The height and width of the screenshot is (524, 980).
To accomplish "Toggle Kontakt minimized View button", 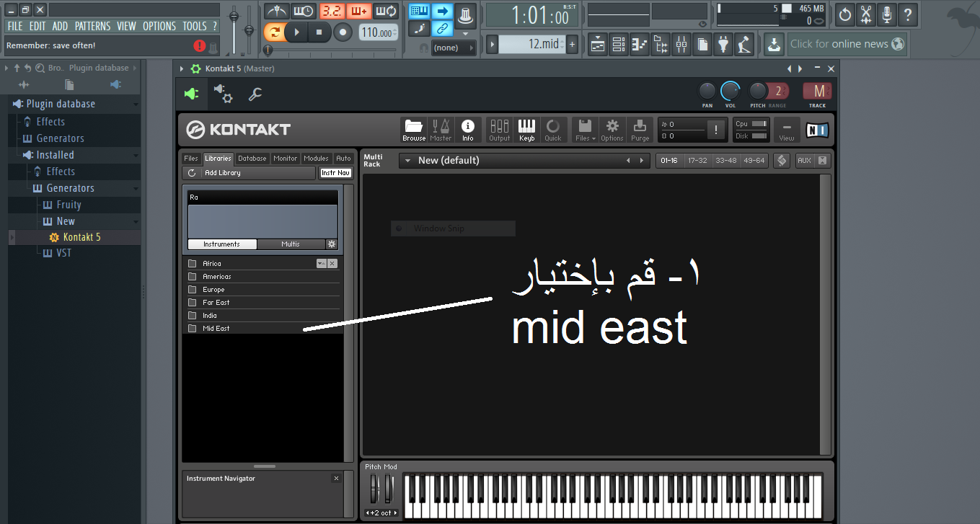I will pos(787,130).
